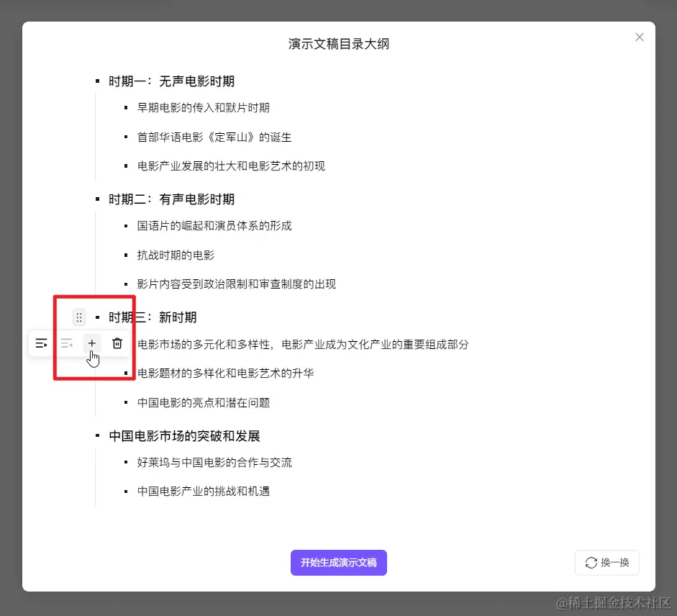Click the trash icon to delete the outline item

point(117,343)
